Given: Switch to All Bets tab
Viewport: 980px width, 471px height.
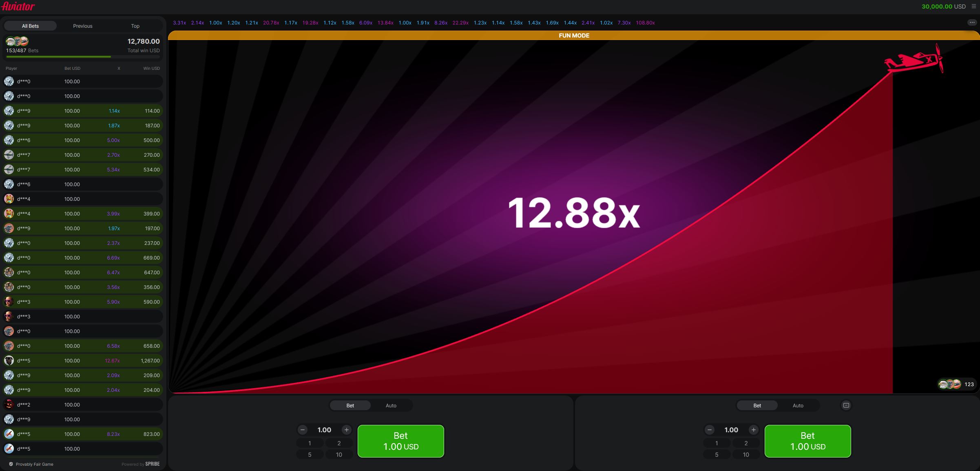Looking at the screenshot, I should coord(30,26).
